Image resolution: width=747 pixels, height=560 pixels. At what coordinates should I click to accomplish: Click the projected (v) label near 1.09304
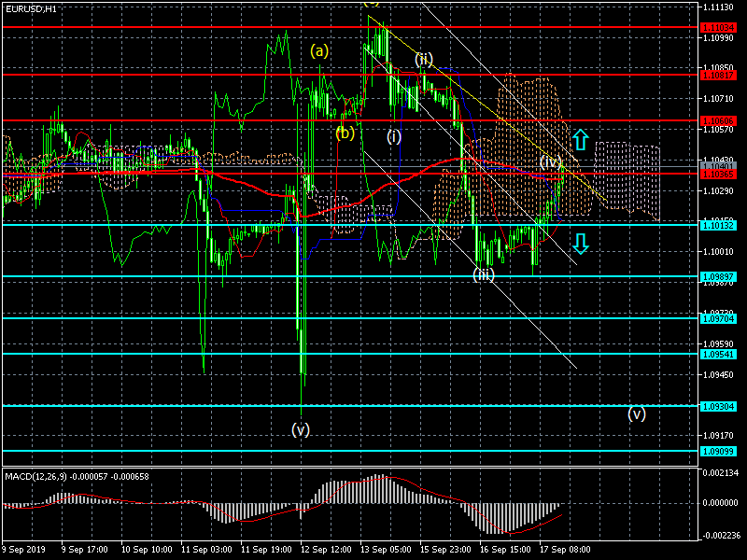point(637,413)
